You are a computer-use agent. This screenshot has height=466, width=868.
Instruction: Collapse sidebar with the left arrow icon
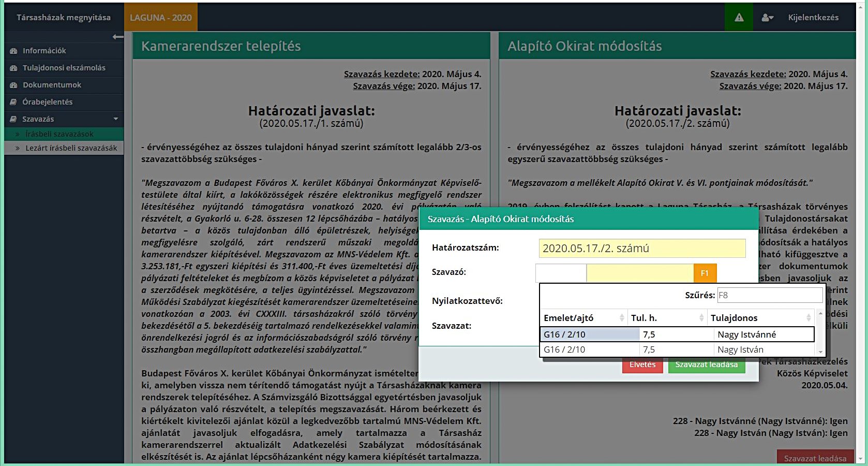(x=118, y=37)
